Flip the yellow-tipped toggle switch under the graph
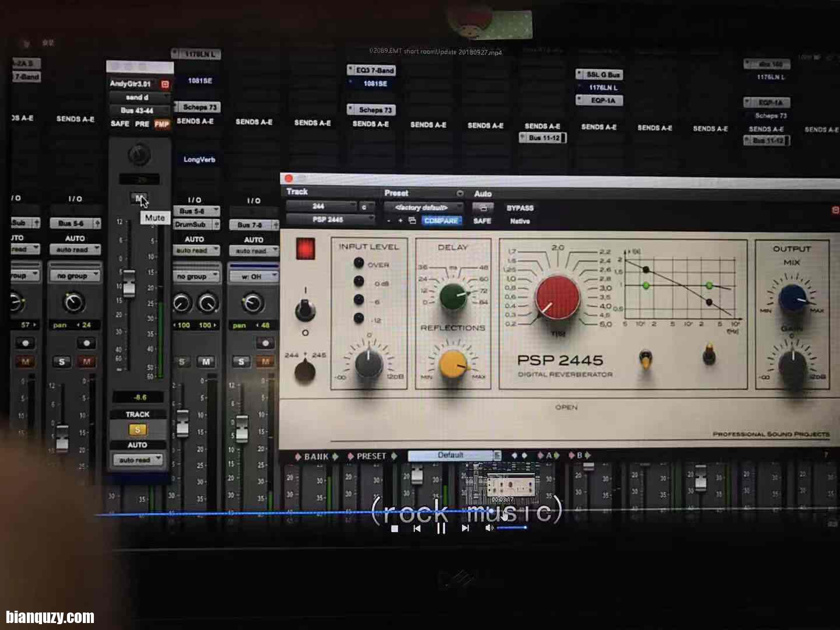 click(645, 358)
